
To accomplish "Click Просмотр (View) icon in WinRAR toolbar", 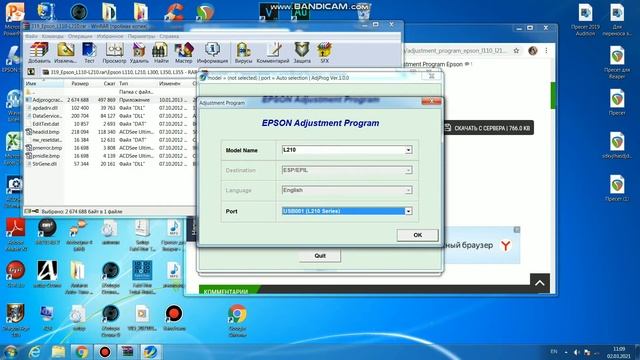I will pyautogui.click(x=114, y=53).
